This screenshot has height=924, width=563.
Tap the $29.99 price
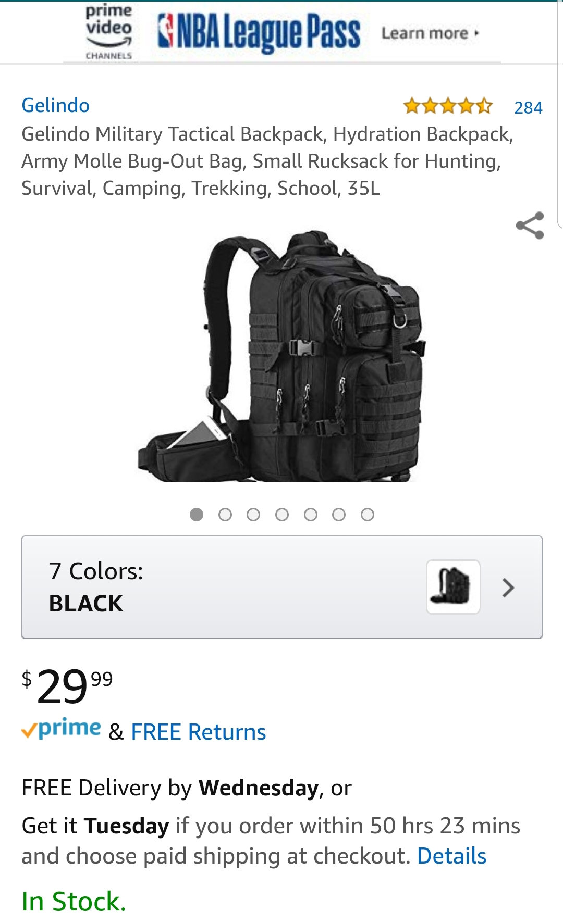(67, 685)
